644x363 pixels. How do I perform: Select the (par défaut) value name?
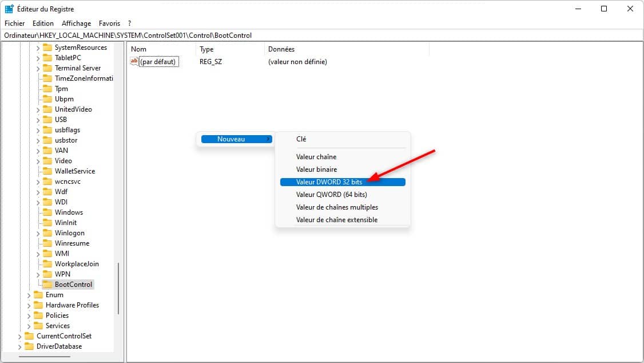(159, 62)
